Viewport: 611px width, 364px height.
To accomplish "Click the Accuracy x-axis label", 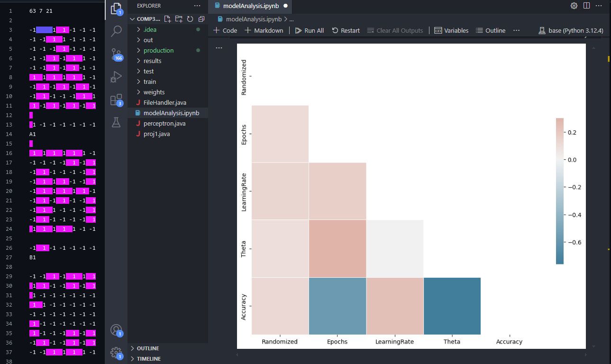I will click(509, 341).
